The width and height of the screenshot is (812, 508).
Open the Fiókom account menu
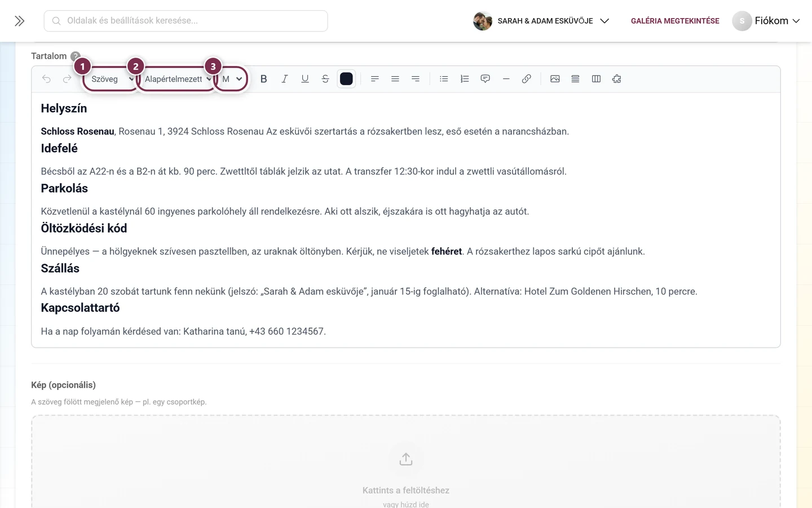tap(766, 21)
